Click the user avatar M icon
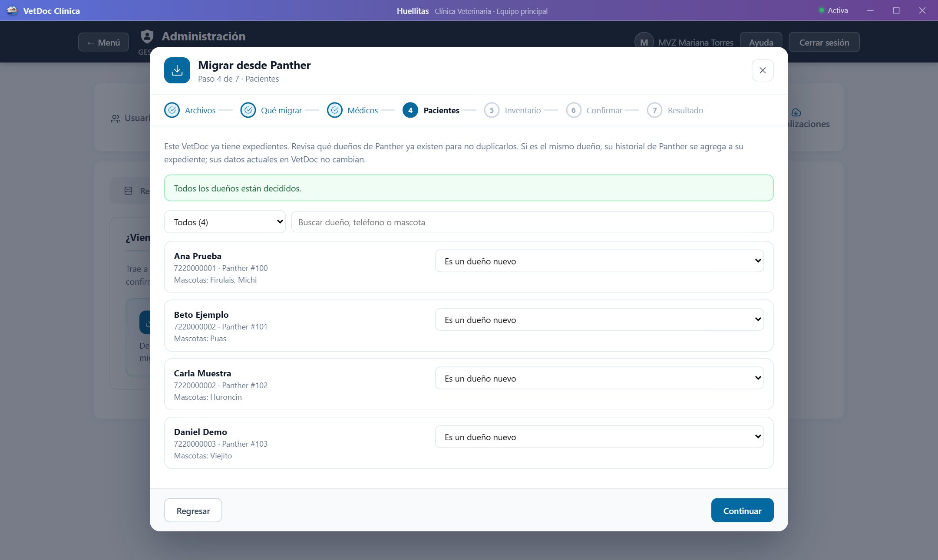Screen dimensions: 938x560 644,42
